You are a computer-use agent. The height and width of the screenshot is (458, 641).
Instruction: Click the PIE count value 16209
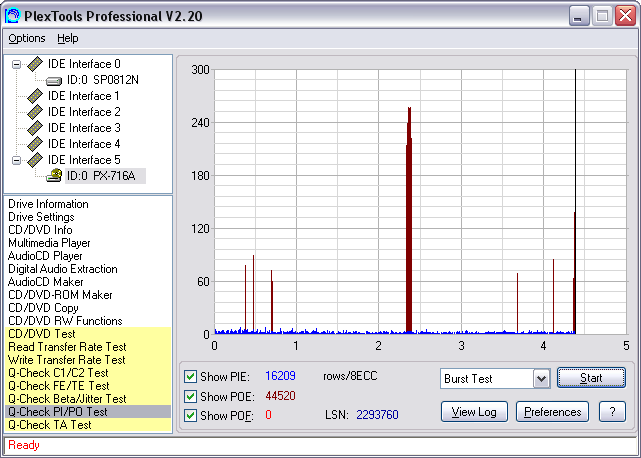click(x=280, y=376)
